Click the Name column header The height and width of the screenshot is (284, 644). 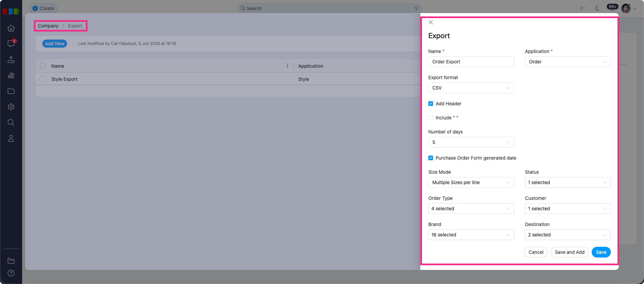[58, 66]
